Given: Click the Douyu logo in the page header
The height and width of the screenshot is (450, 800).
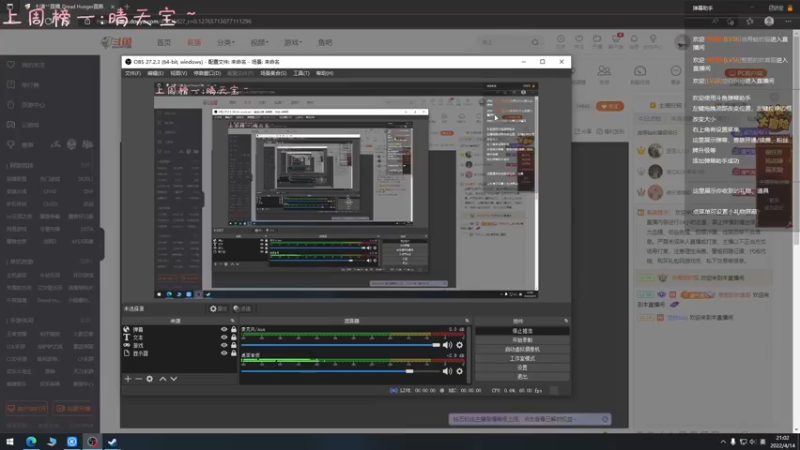Looking at the screenshot, I should (117, 42).
